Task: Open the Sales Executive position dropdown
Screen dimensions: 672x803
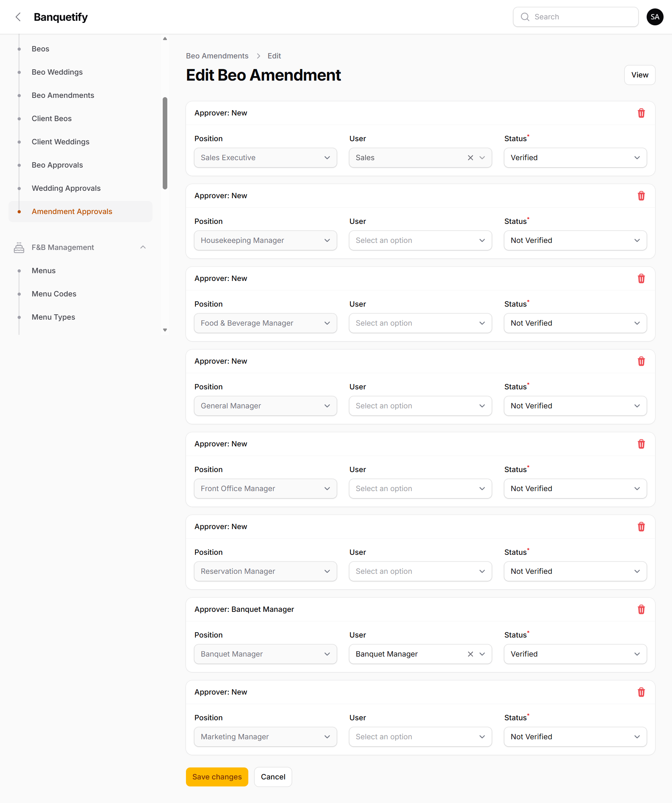Action: coord(265,158)
